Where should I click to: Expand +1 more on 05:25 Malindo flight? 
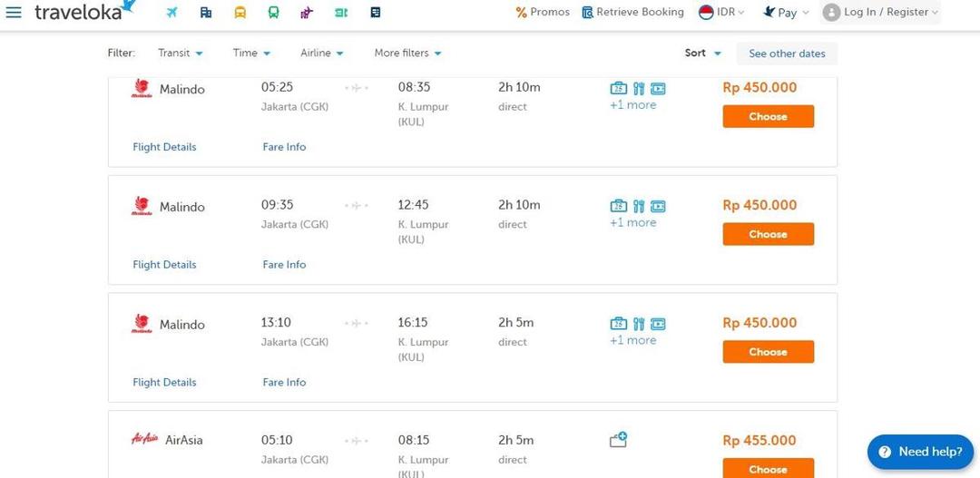click(633, 105)
